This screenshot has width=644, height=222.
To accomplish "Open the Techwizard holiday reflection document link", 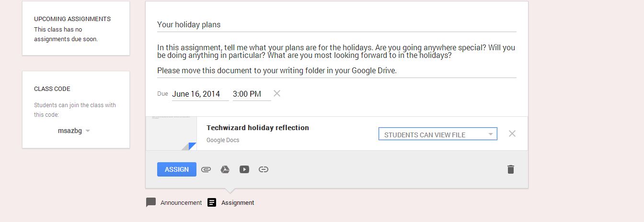I will 257,128.
